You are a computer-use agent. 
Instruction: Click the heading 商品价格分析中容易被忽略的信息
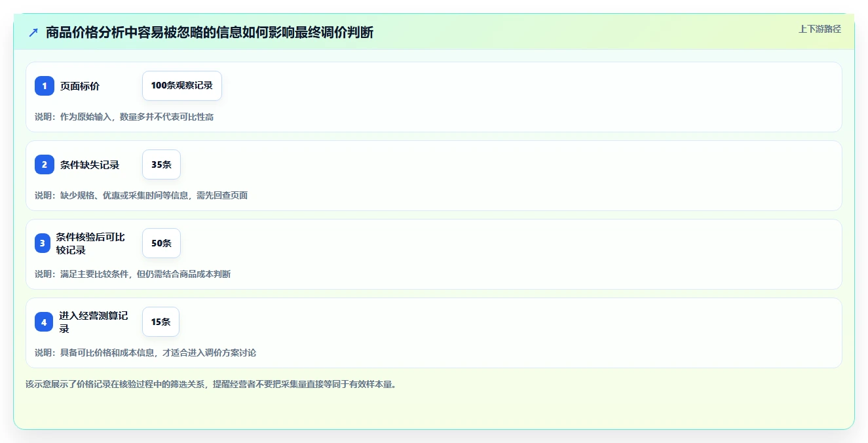210,32
